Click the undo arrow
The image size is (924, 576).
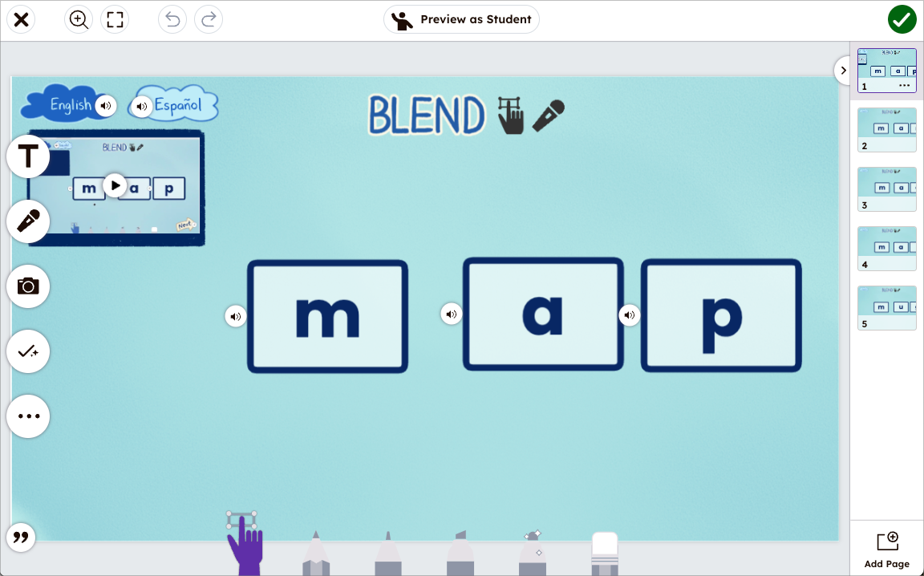click(x=172, y=19)
